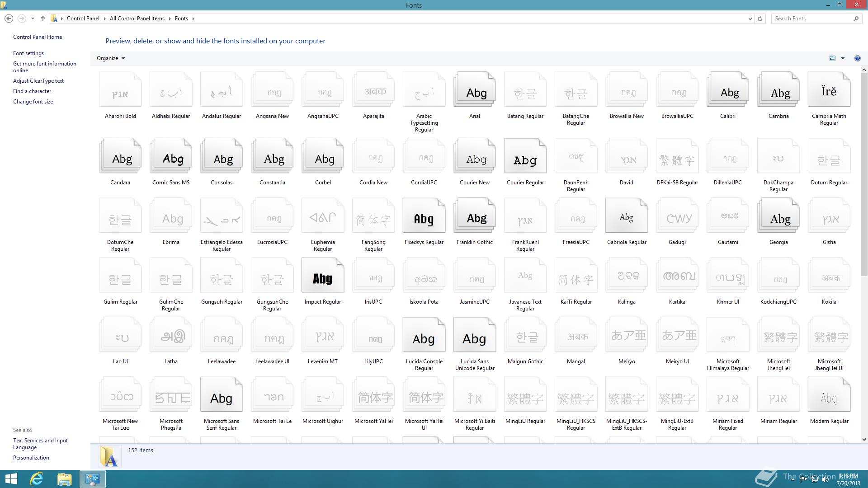Click the search magnifier icon
Screen dimensions: 868x488
(856, 19)
